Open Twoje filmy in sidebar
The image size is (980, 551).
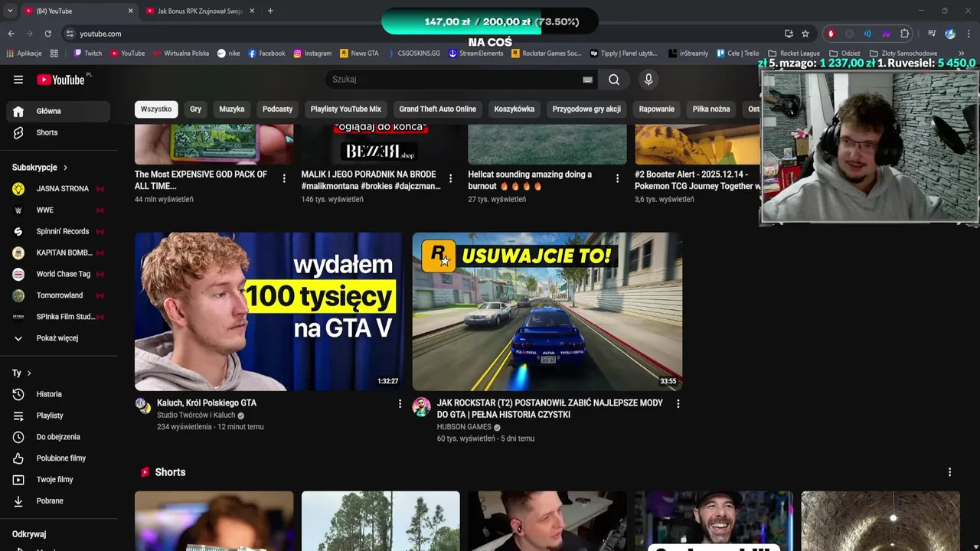point(58,480)
